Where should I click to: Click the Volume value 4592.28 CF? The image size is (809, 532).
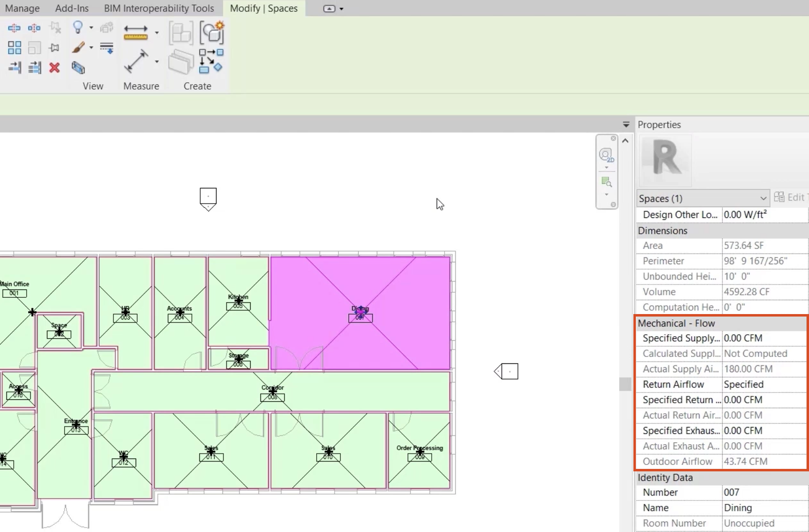pyautogui.click(x=765, y=292)
